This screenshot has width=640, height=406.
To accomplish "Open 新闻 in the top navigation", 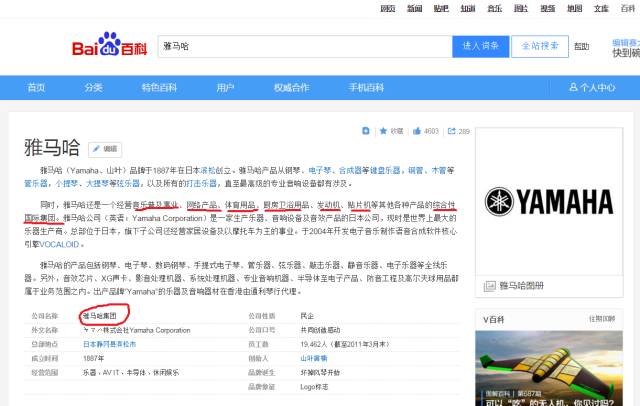I will 414,8.
